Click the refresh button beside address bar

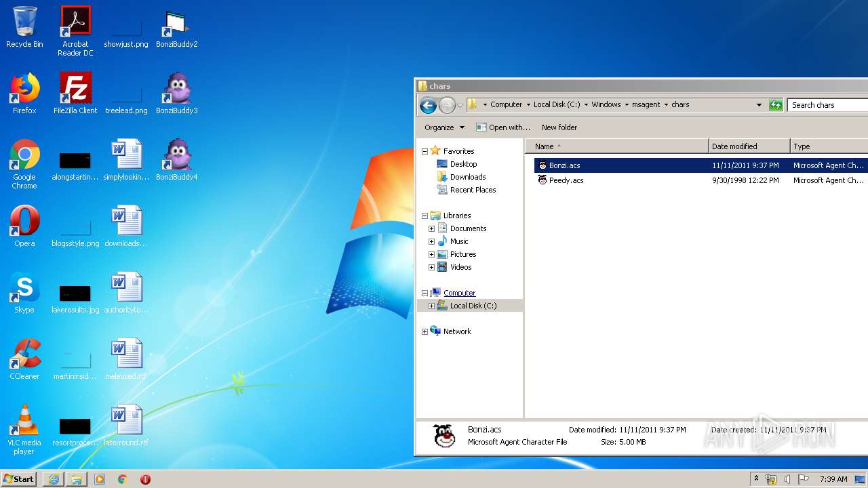pos(776,105)
